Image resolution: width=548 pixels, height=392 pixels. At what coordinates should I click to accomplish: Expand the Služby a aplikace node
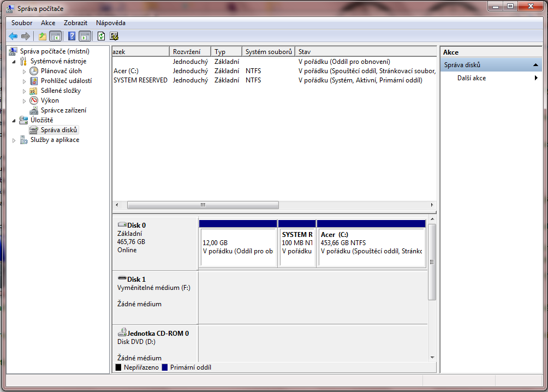click(14, 140)
